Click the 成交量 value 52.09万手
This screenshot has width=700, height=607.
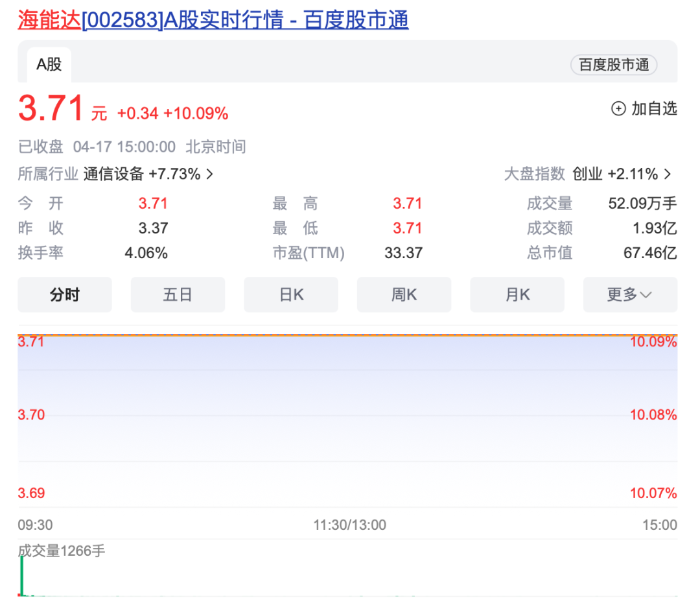(x=642, y=204)
